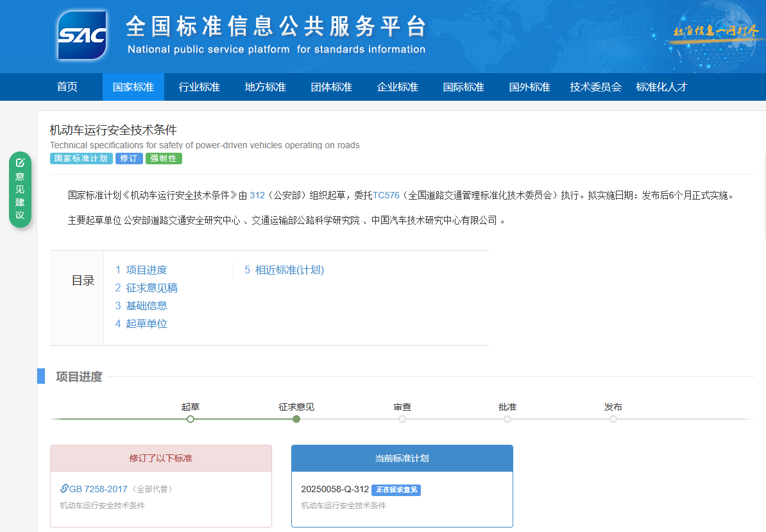766x532 pixels.
Task: Click the 发布 progress stage circle
Action: pyautogui.click(x=613, y=419)
